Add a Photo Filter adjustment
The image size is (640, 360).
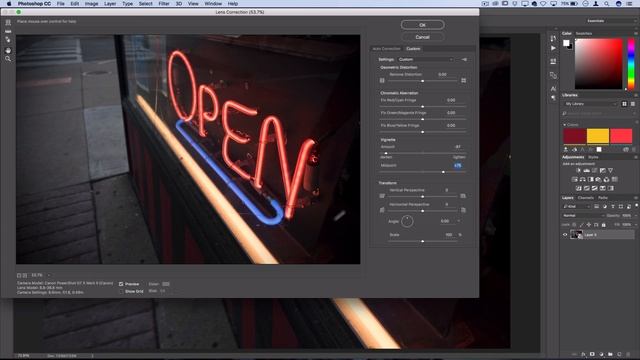coord(598,180)
